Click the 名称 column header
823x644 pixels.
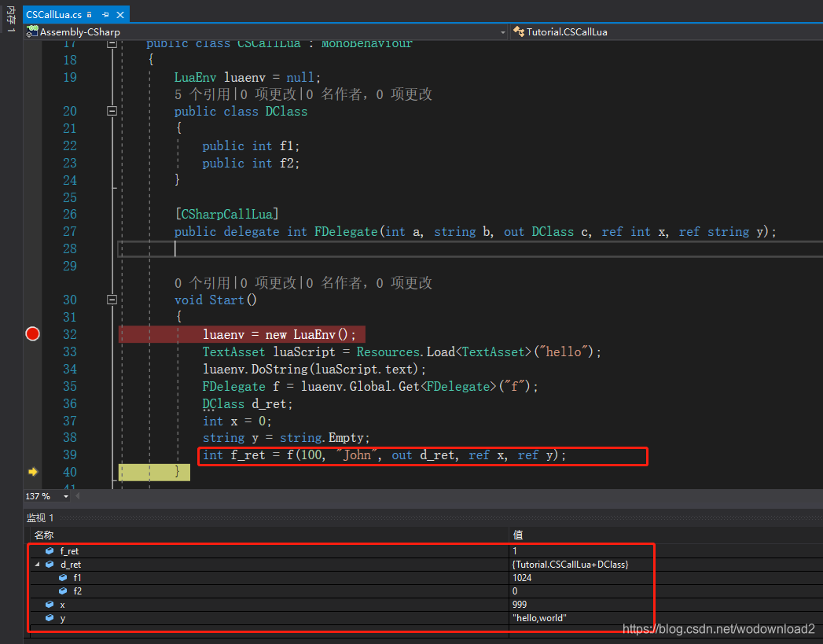click(x=44, y=535)
